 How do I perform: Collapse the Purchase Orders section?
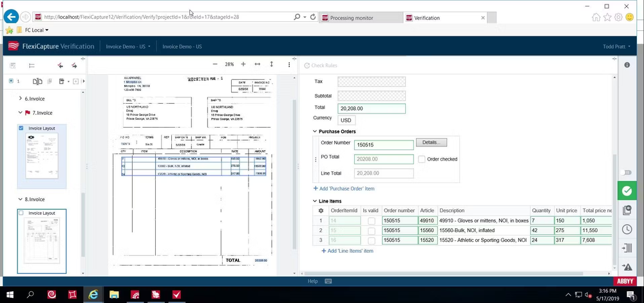tap(315, 132)
